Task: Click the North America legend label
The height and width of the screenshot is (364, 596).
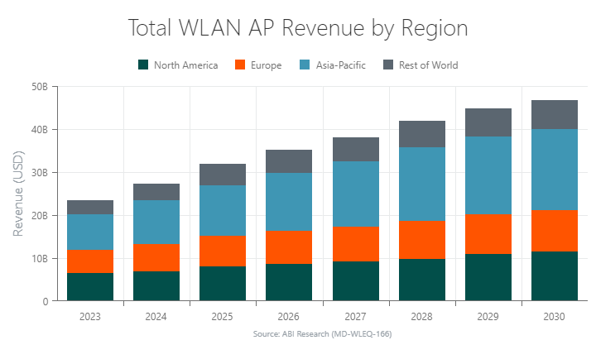Action: click(186, 65)
